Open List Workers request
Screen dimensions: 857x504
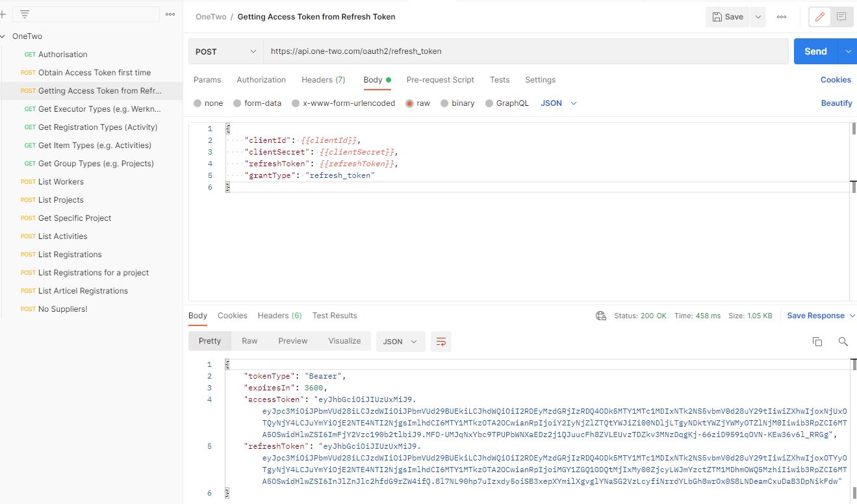pyautogui.click(x=61, y=182)
